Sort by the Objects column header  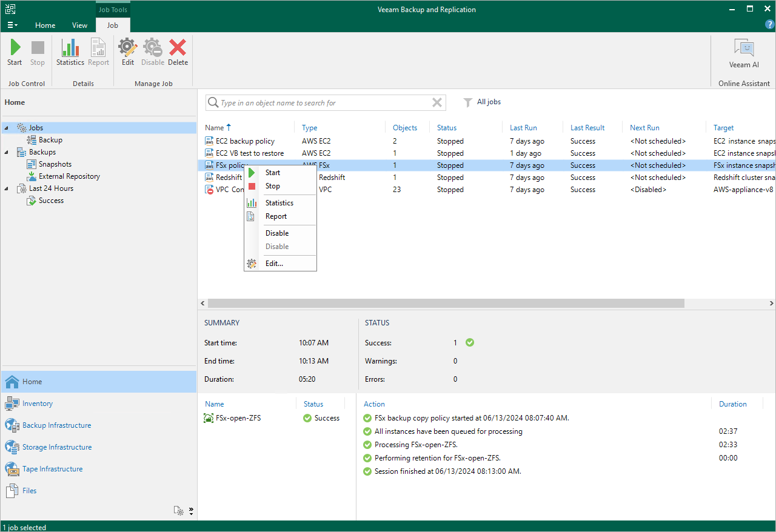tap(405, 128)
